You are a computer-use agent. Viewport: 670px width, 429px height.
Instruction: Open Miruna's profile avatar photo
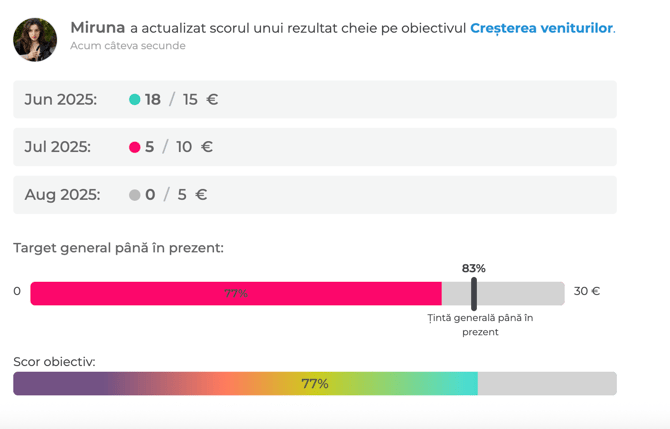coord(35,40)
